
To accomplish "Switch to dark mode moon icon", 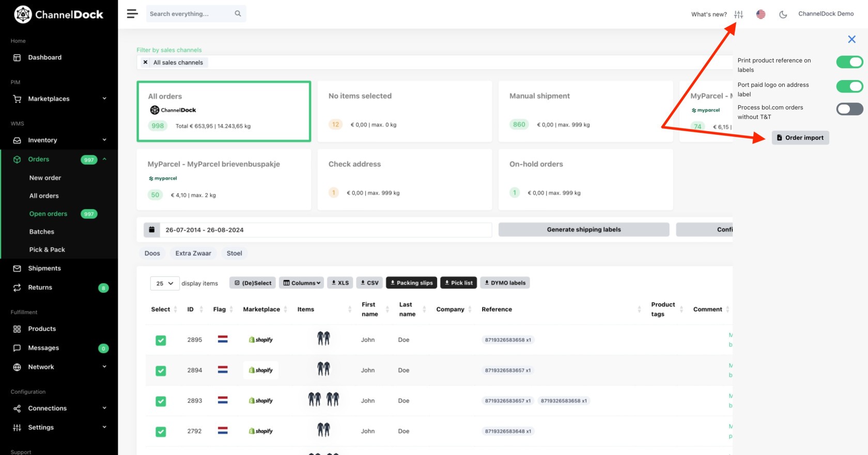I will coord(783,14).
